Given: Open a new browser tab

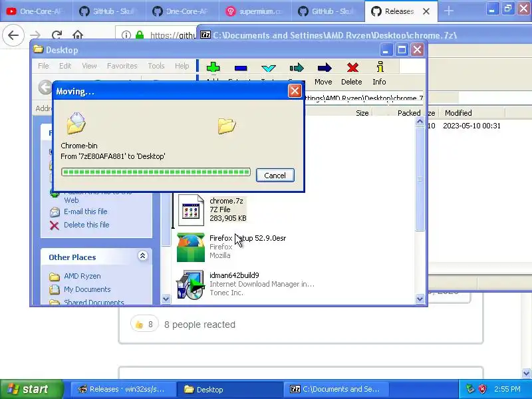Looking at the screenshot, I should [448, 11].
